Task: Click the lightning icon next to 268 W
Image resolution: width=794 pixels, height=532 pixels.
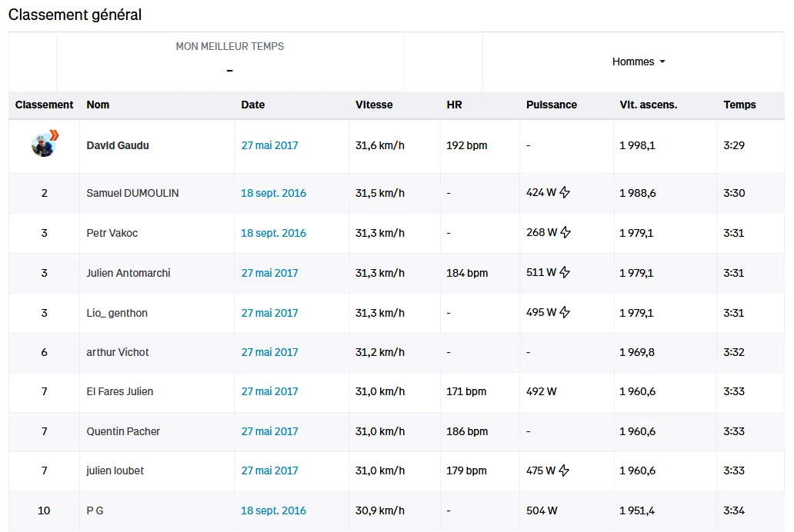Action: 565,232
